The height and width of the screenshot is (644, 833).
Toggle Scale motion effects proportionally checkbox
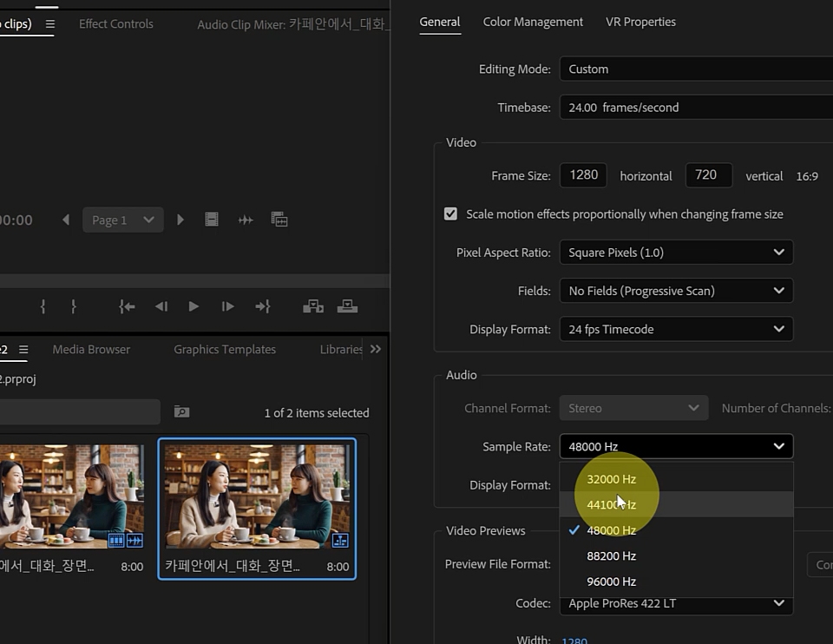pyautogui.click(x=450, y=214)
